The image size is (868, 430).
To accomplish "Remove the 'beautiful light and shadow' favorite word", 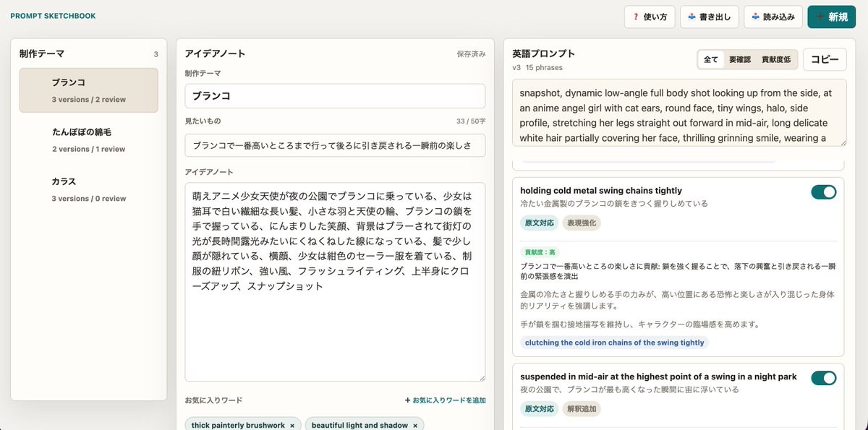I will click(x=415, y=426).
